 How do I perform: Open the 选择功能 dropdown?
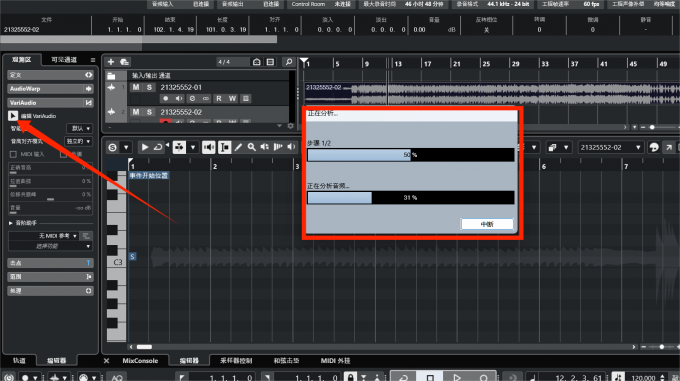(50, 246)
